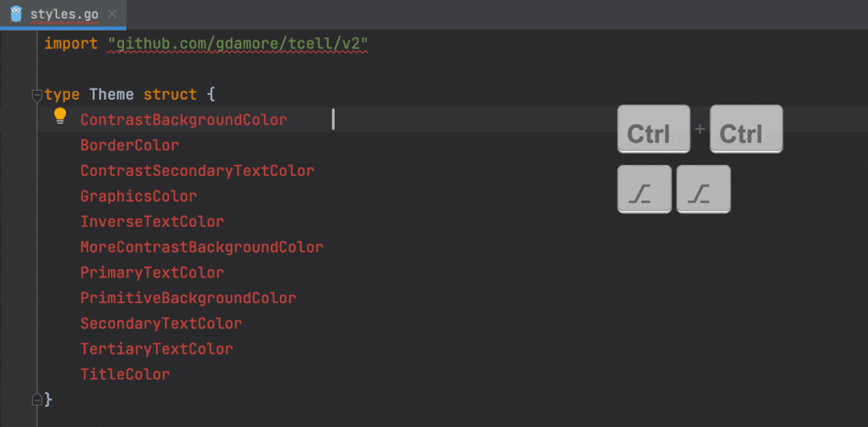
Task: Click the TitleColor field name
Action: pyautogui.click(x=125, y=375)
